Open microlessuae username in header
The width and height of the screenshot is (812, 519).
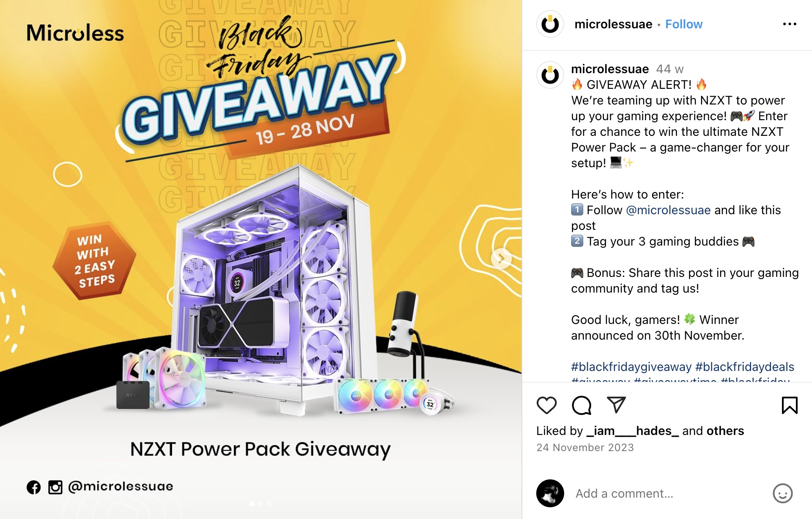613,24
